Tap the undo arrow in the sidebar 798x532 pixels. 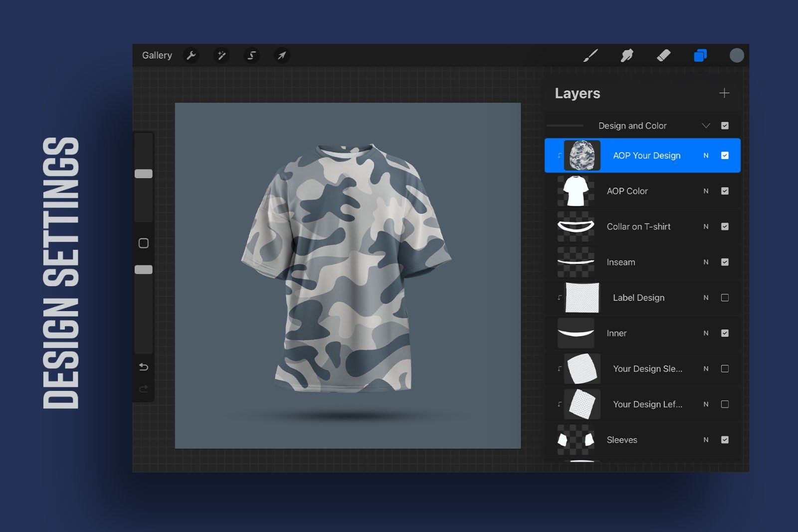(144, 366)
